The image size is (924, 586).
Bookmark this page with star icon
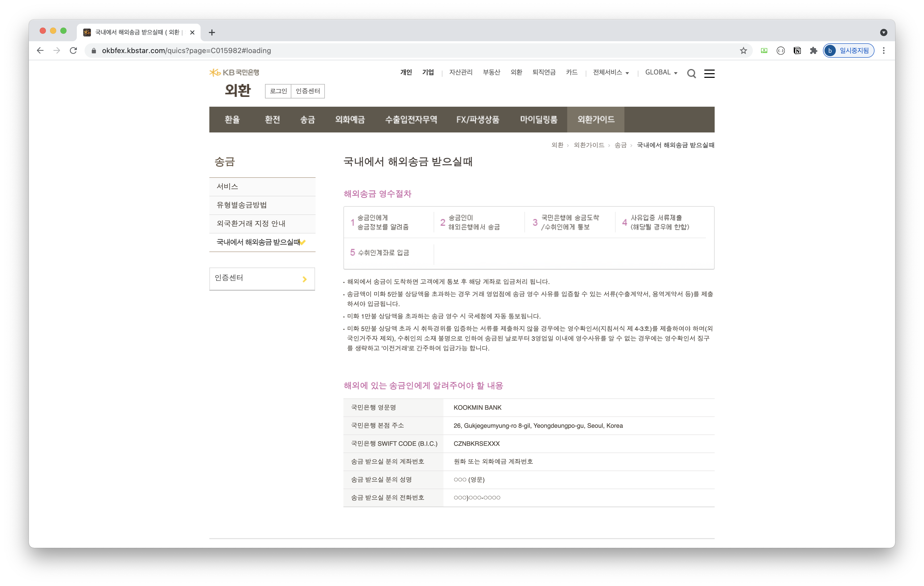tap(743, 51)
